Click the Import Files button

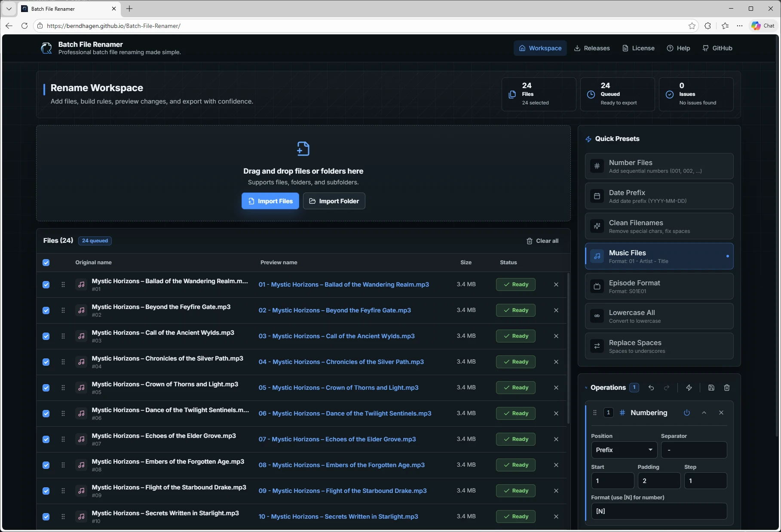[270, 201]
